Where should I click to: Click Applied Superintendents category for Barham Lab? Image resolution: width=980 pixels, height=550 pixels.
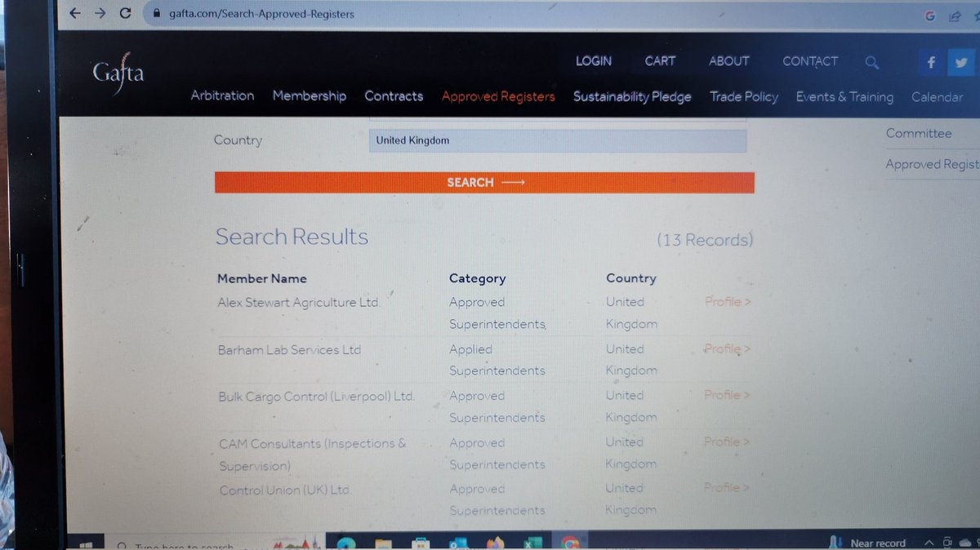[497, 360]
